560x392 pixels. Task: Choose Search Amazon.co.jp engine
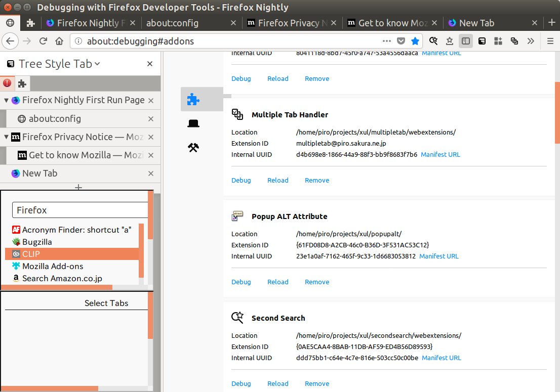(x=72, y=278)
